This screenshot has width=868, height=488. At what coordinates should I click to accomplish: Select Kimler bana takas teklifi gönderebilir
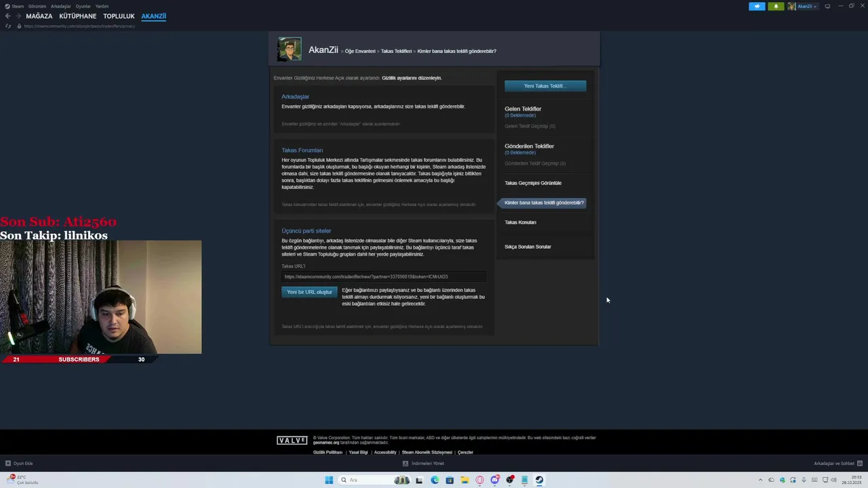click(544, 203)
